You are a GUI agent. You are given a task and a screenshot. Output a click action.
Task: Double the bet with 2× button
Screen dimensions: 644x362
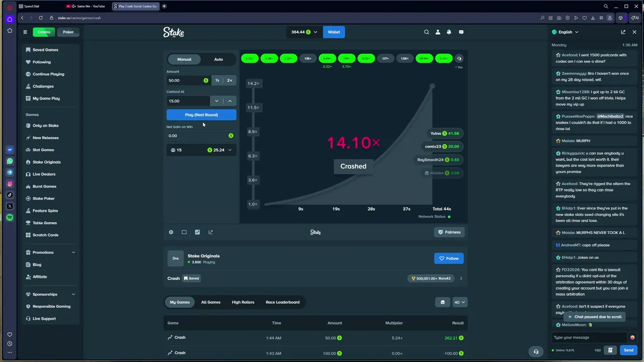click(x=229, y=80)
